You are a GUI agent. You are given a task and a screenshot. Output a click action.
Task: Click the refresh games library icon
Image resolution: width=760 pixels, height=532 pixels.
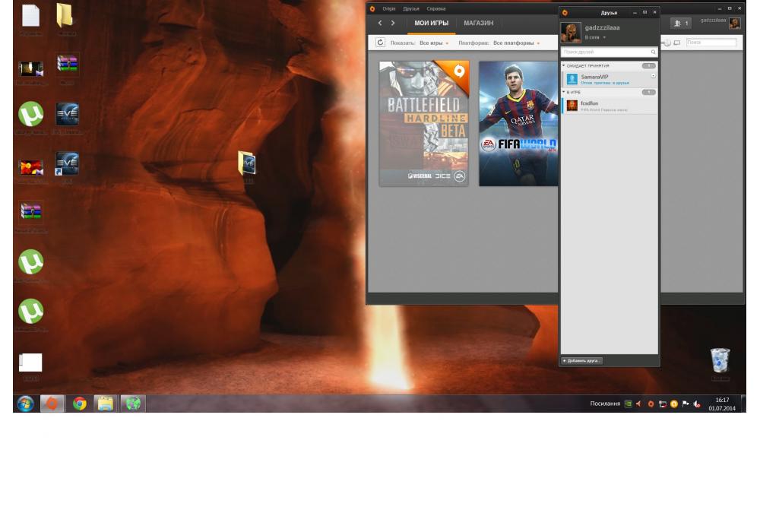pos(381,43)
